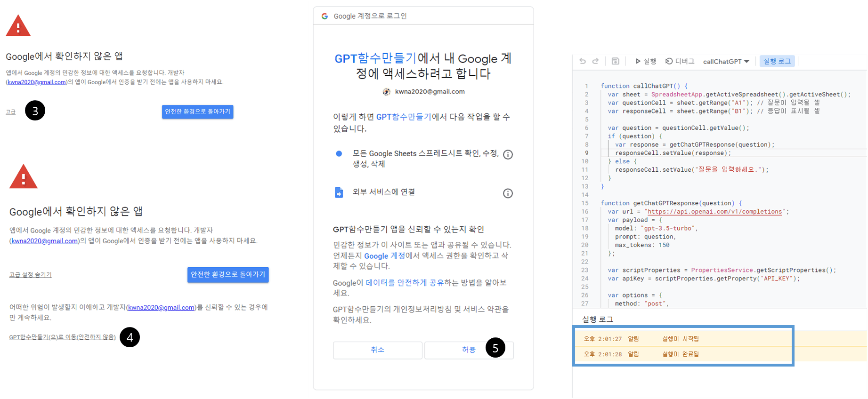
Task: Click the 오후 2:01:27 timestamp
Action: tap(603, 339)
